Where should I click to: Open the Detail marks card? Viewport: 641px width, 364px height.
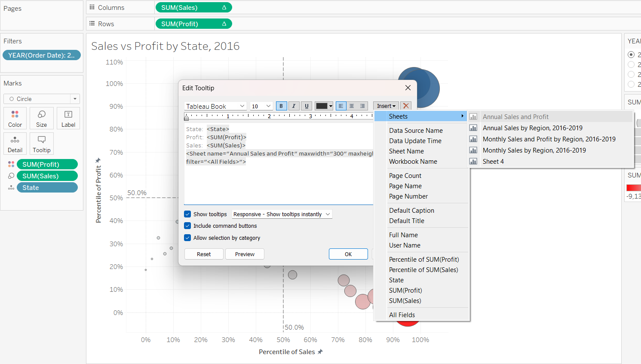click(15, 144)
